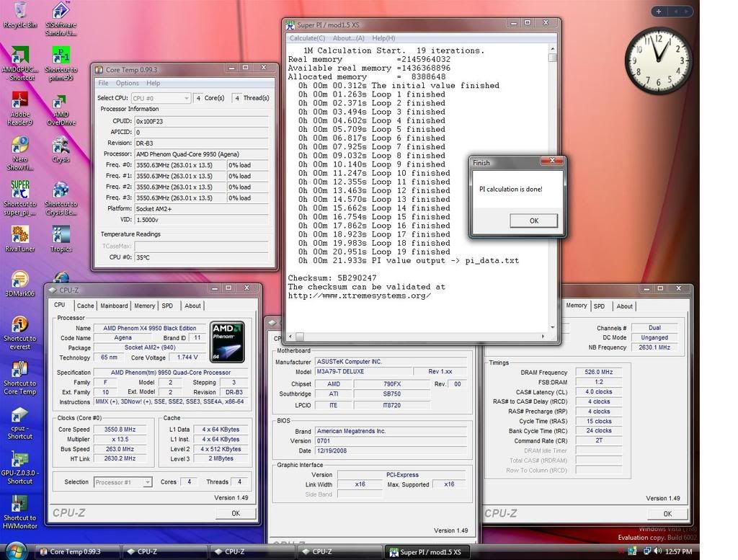Open Shortcut to prime95 icon
This screenshot has height=560, width=738.
(61, 63)
